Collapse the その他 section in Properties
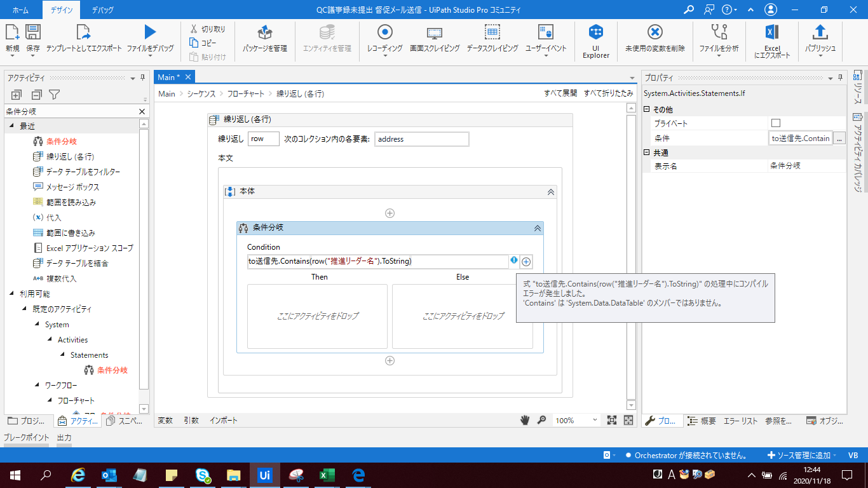 pos(647,110)
